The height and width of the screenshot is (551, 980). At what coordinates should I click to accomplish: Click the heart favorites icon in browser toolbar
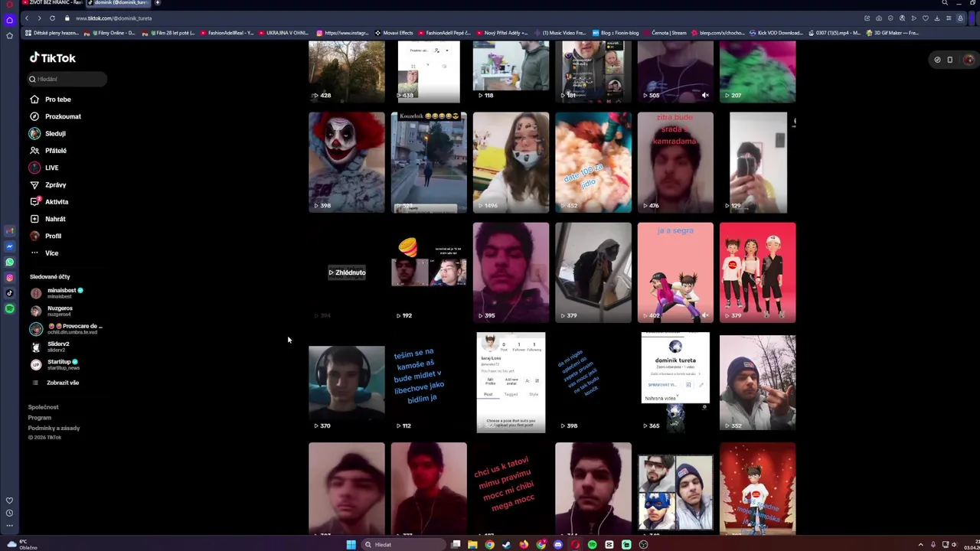pyautogui.click(x=925, y=18)
